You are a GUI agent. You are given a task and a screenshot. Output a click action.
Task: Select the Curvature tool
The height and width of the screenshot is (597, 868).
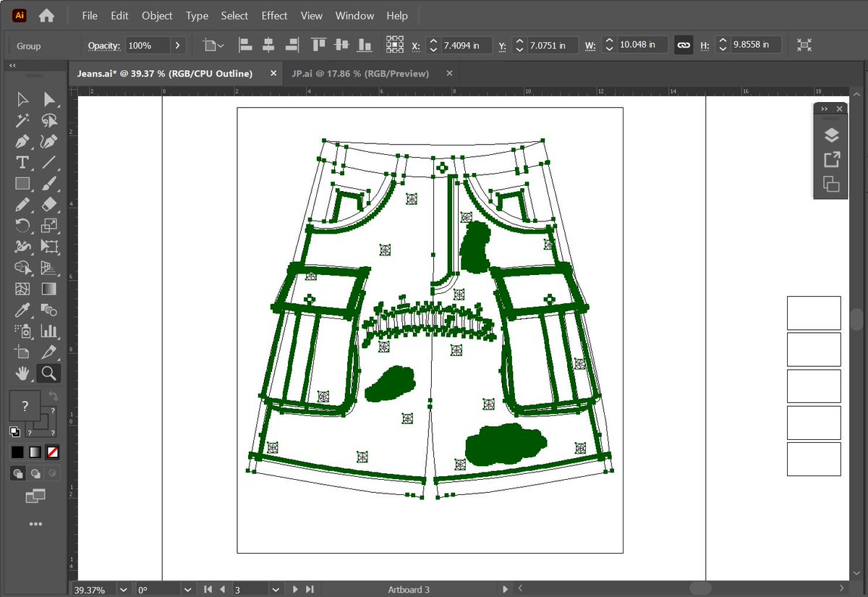(x=49, y=141)
